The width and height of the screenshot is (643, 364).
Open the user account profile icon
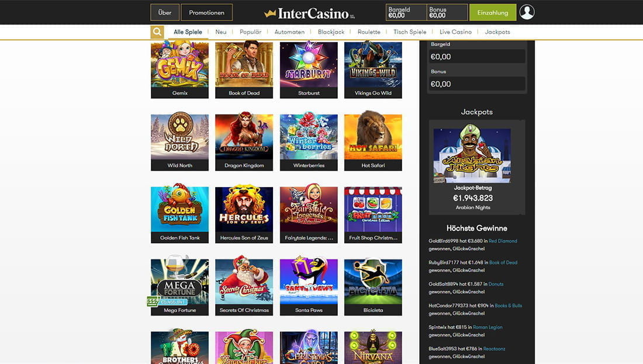click(x=527, y=12)
